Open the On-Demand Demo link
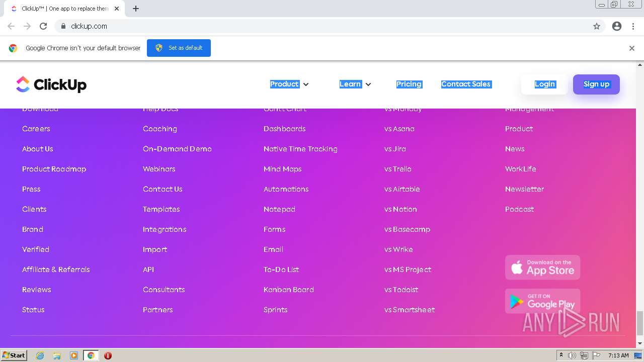This screenshot has width=644, height=362. 177,149
